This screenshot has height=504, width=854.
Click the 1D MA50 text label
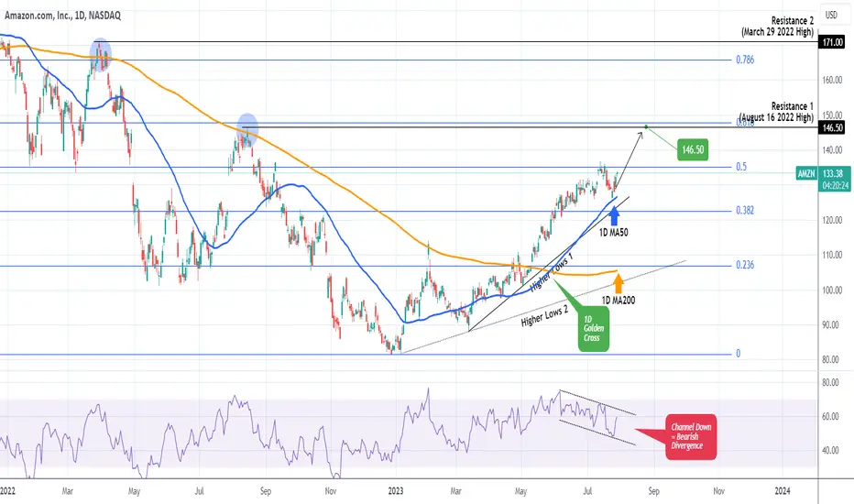(x=614, y=233)
